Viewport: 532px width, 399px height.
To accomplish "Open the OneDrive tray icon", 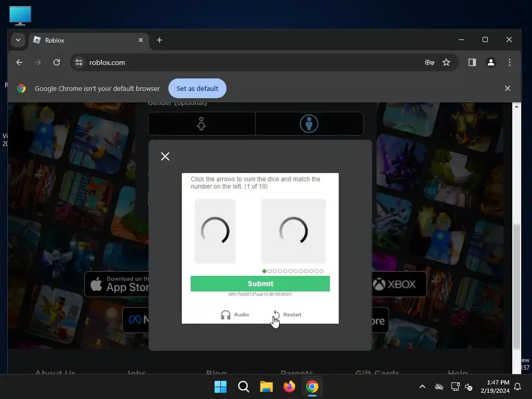I will [x=439, y=387].
